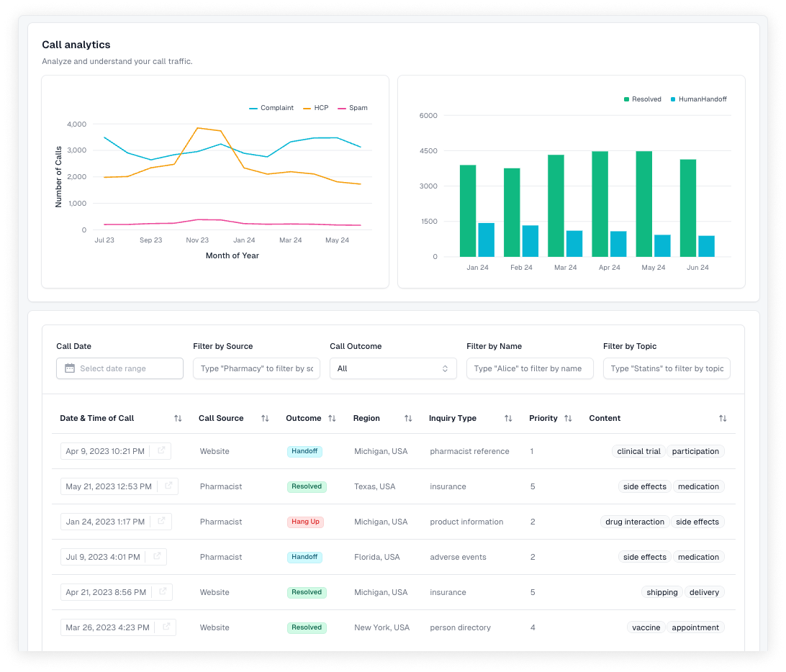Sort table by Inquiry Type arrows
Viewport: 786px width, 672px height.
tap(508, 419)
